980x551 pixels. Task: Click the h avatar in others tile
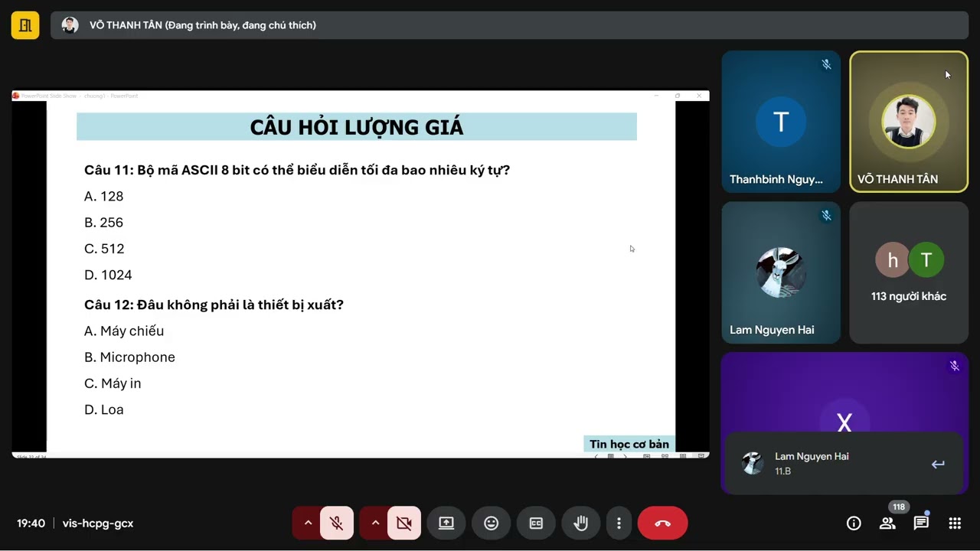(892, 260)
